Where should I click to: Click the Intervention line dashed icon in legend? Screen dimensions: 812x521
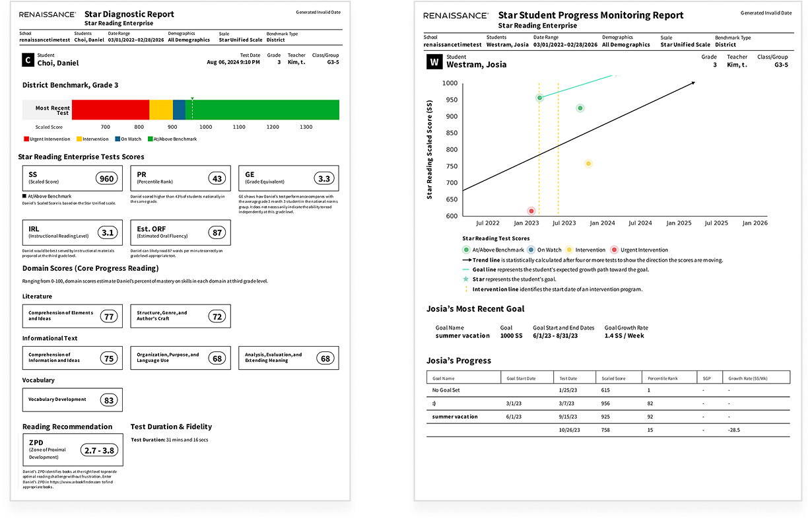point(465,289)
